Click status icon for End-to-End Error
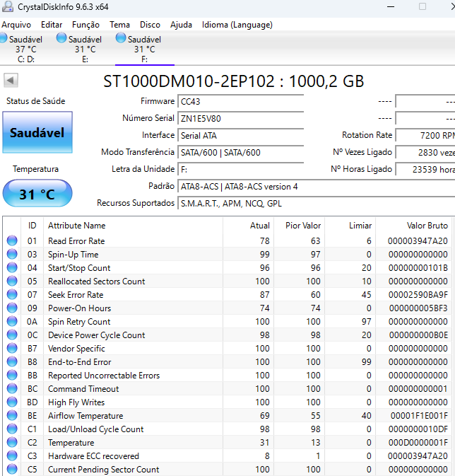 (x=12, y=361)
